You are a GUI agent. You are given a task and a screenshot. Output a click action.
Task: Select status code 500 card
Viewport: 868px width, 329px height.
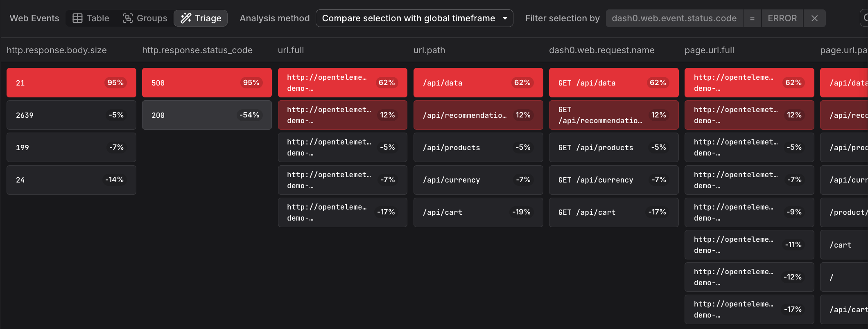pos(207,83)
